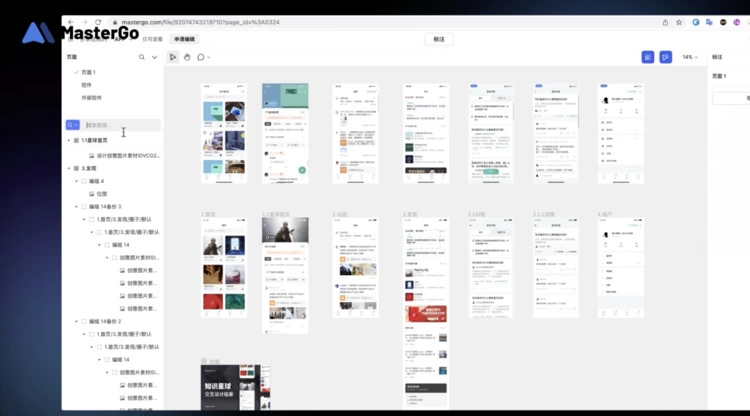Open the blue layer search filter dropdown
The height and width of the screenshot is (416, 750).
coord(72,125)
